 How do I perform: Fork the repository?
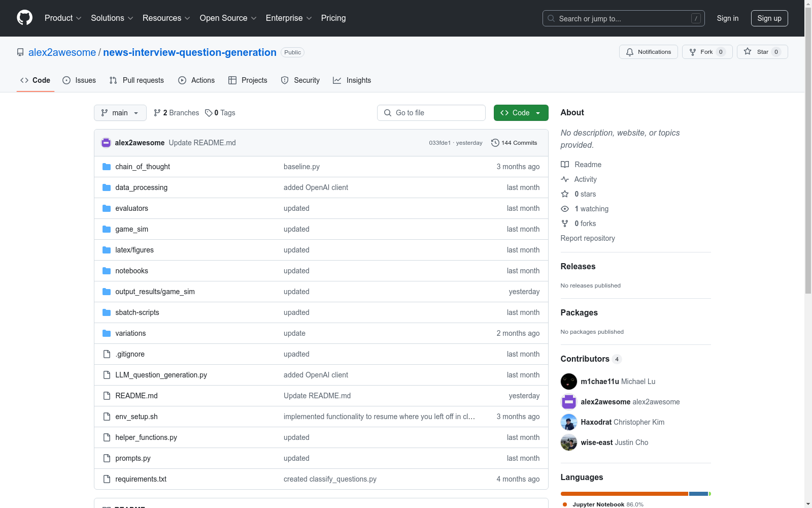707,52
